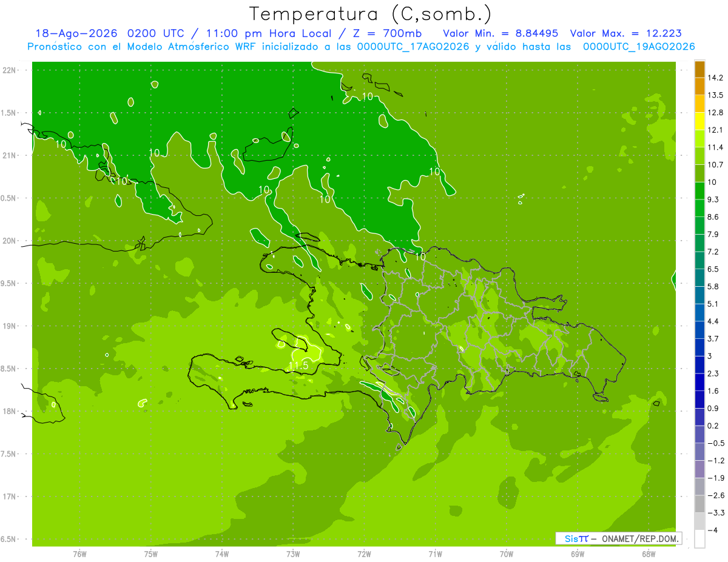
Task: Click the "68W" longitude axis label
Action: coord(649,554)
